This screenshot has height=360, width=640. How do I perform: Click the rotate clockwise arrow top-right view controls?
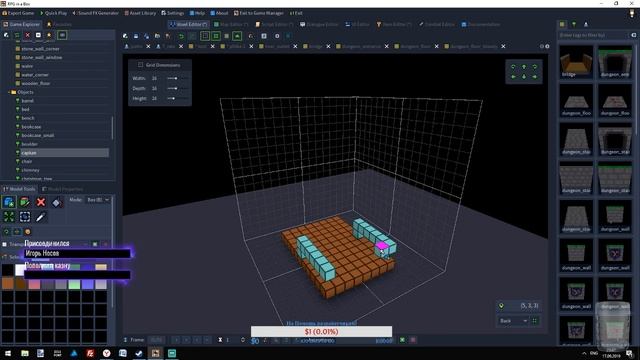click(535, 67)
